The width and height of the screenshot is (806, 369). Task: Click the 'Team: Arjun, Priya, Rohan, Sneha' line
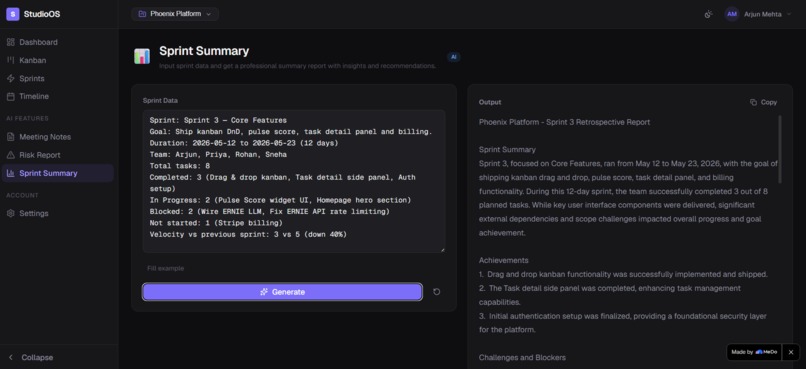218,155
